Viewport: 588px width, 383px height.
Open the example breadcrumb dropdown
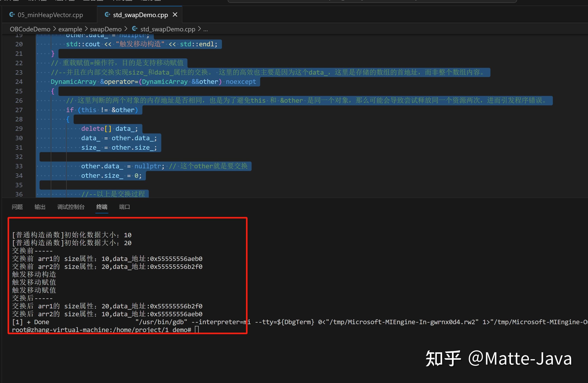tap(70, 29)
